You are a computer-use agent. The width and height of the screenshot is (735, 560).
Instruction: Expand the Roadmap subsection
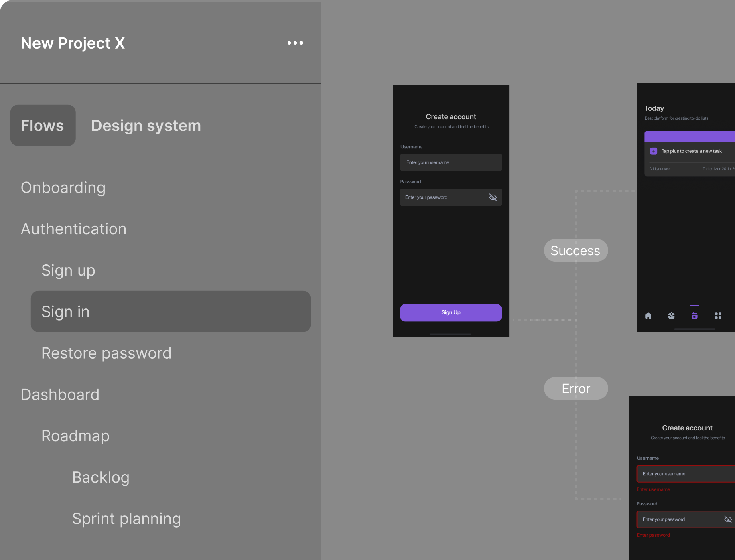[x=75, y=436]
